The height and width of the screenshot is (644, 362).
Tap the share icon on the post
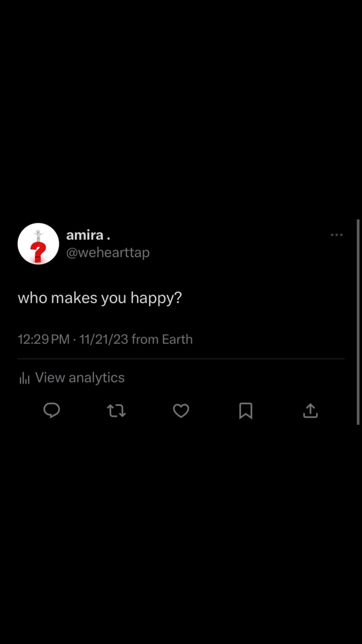[x=310, y=411]
